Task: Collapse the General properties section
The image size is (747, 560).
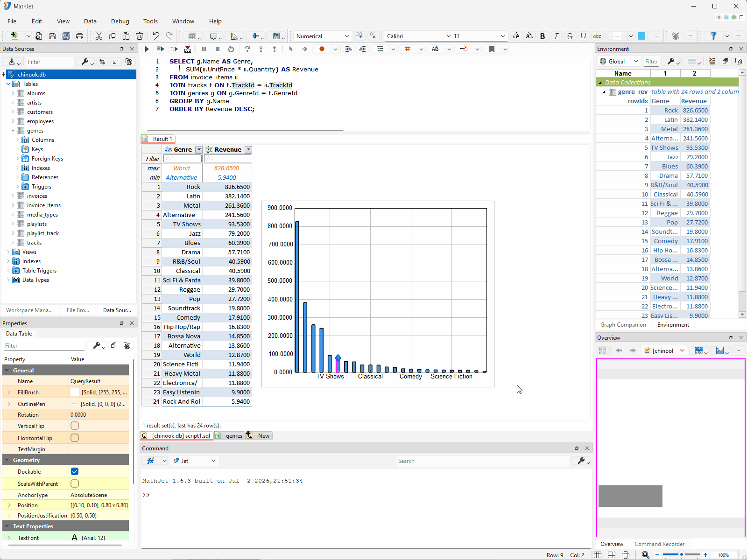Action: (7, 370)
